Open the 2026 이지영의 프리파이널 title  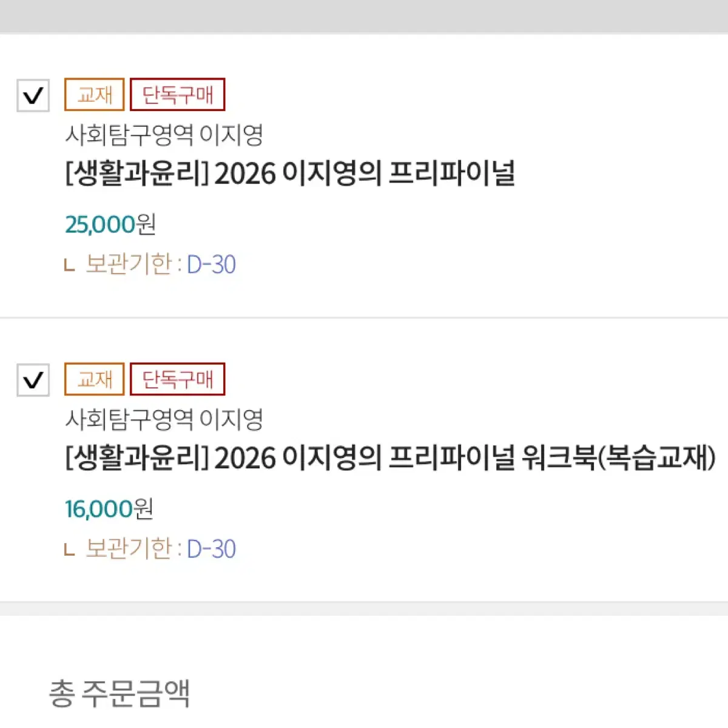coord(290,174)
